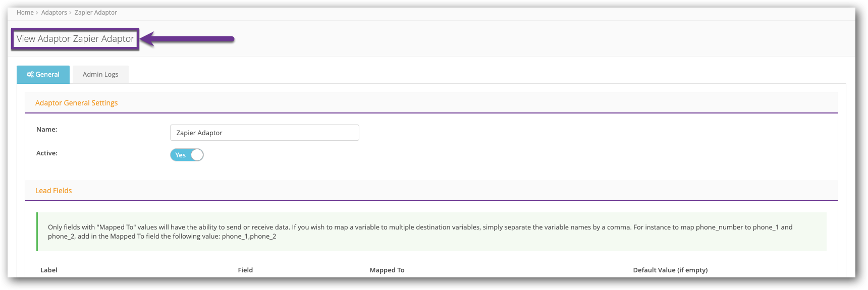Image resolution: width=868 pixels, height=290 pixels.
Task: Click the Field column header
Action: coord(245,270)
